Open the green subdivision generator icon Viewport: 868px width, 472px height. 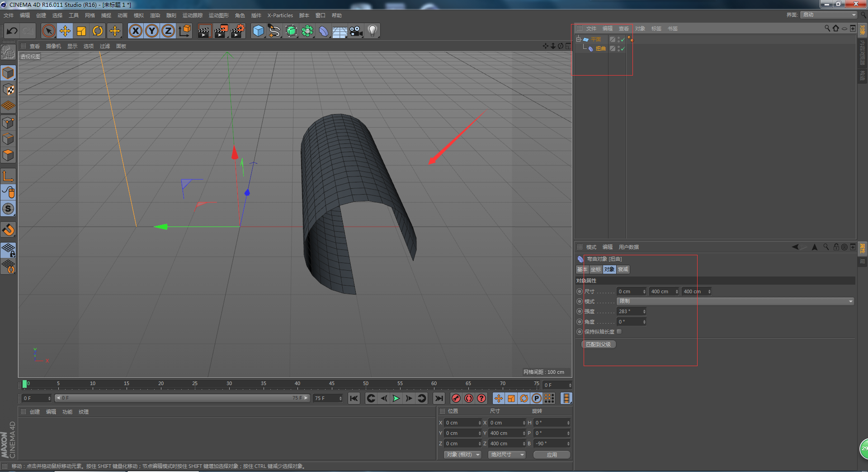[291, 31]
